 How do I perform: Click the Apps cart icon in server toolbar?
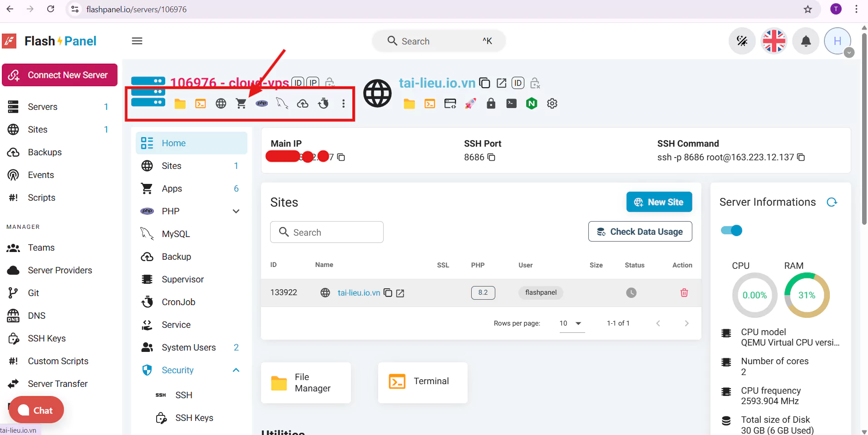[241, 104]
